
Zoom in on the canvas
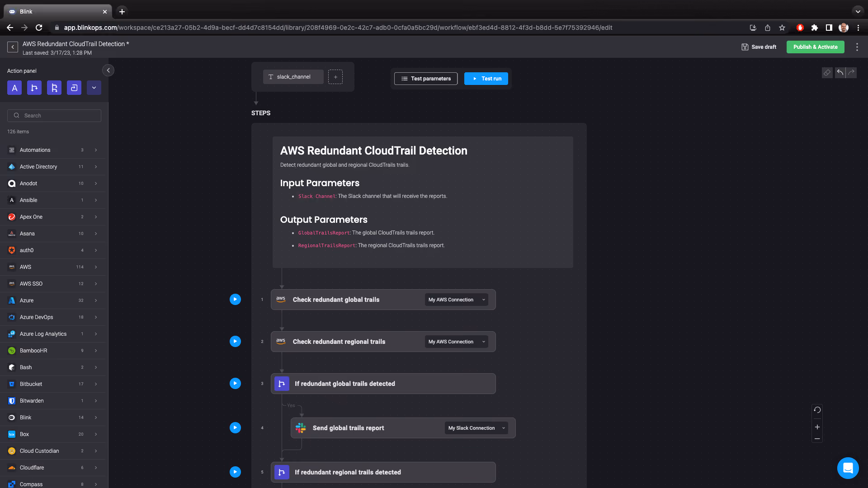(x=817, y=427)
